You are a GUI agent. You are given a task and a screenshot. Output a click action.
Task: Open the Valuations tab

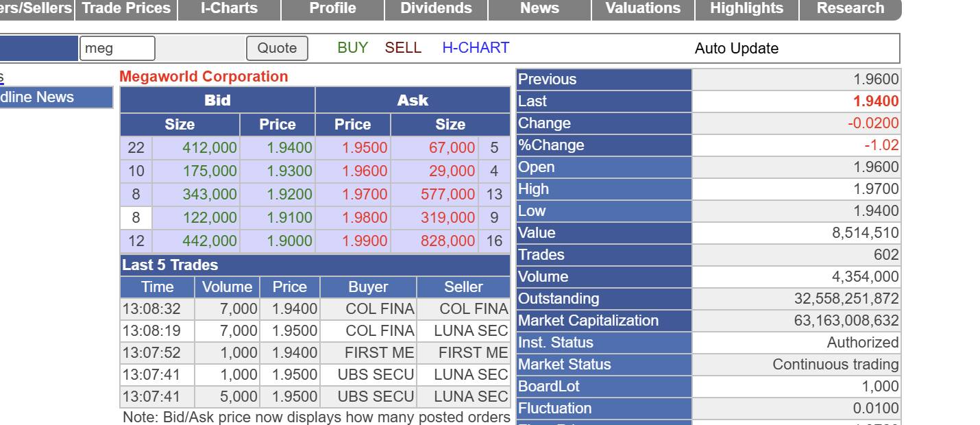(x=643, y=8)
